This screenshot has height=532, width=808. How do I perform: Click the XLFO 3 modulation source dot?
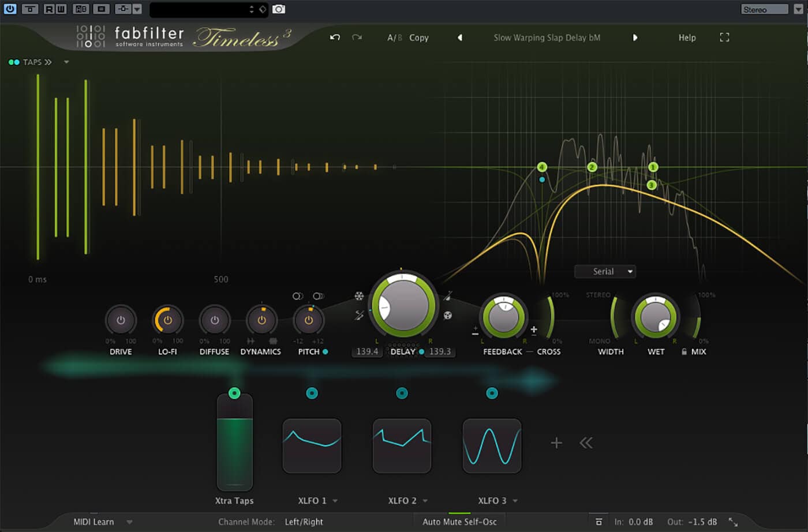pos(492,393)
